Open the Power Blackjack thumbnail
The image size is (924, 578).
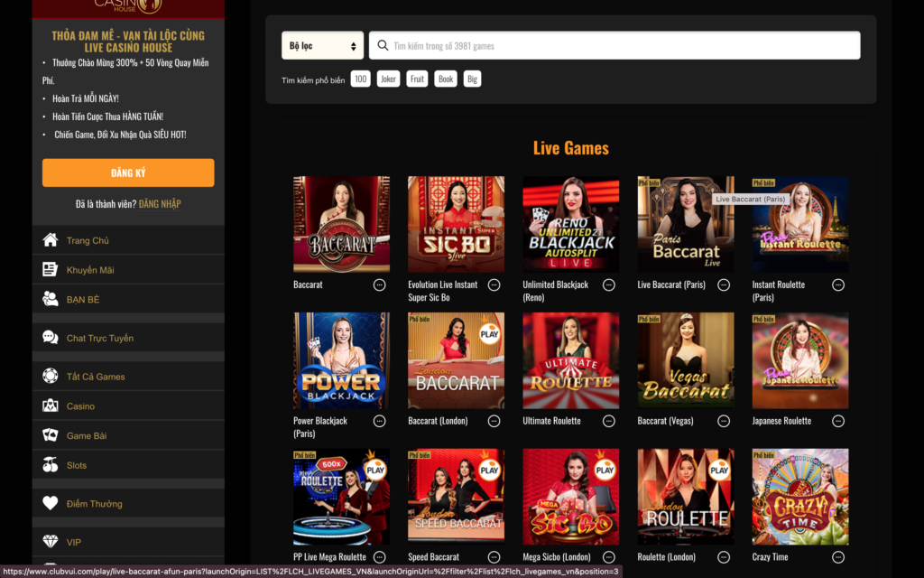[x=341, y=360]
